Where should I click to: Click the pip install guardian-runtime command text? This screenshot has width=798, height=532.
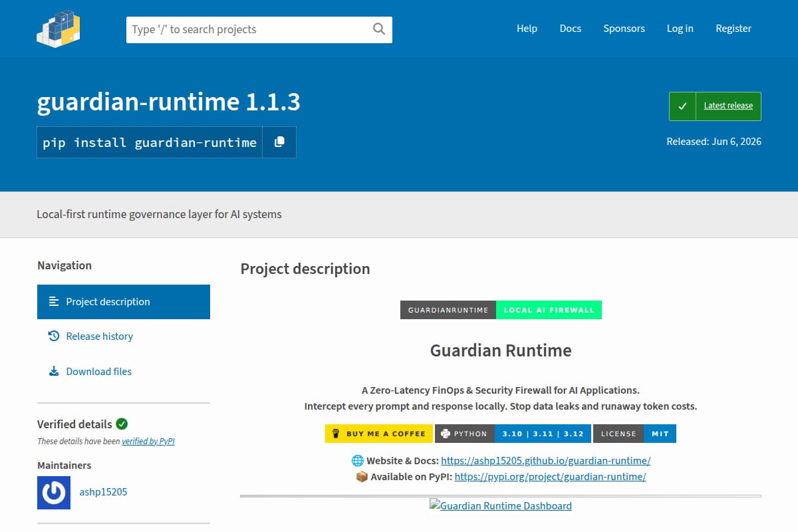click(x=150, y=142)
